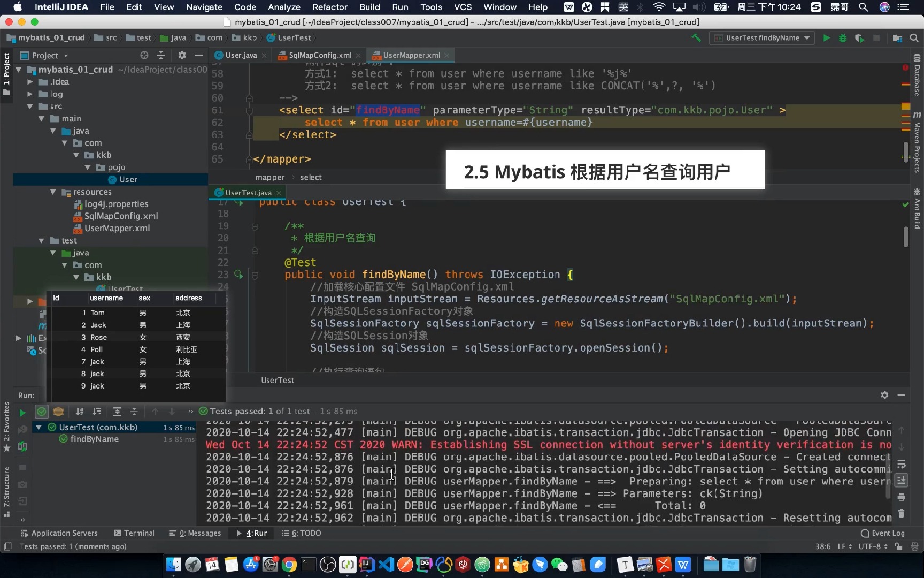Click Project panel locate target icon
The image size is (924, 578).
coord(144,55)
